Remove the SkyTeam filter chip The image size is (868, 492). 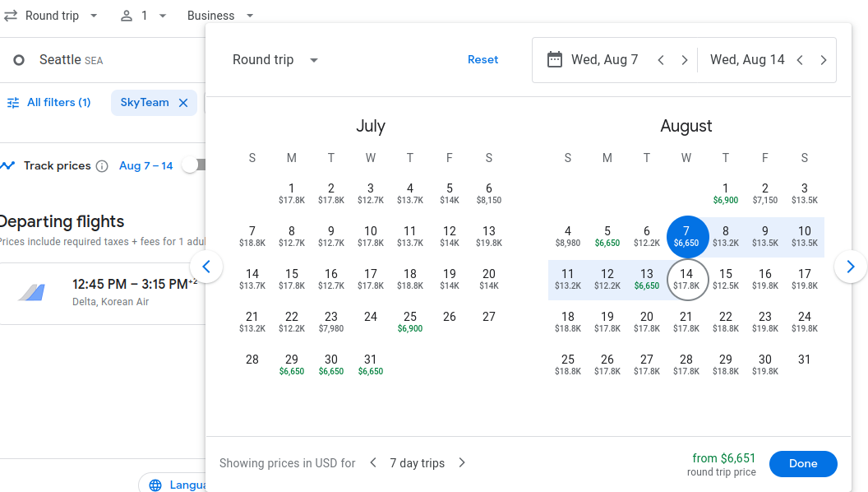pos(183,103)
